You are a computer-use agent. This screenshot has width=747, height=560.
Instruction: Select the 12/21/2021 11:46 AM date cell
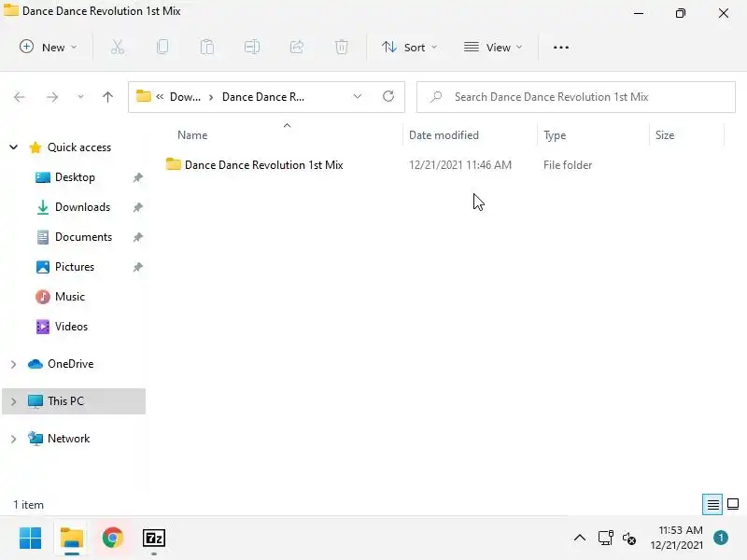[460, 165]
